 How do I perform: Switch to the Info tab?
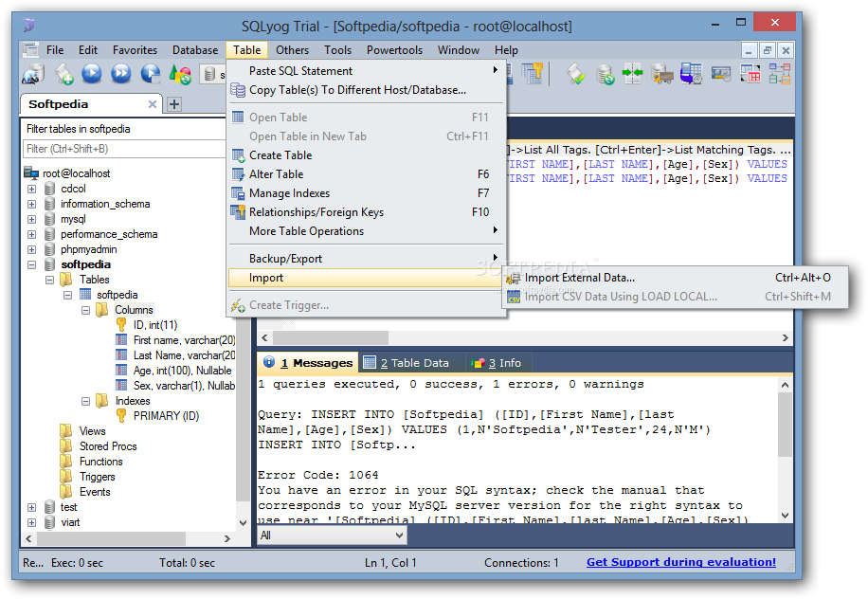497,363
